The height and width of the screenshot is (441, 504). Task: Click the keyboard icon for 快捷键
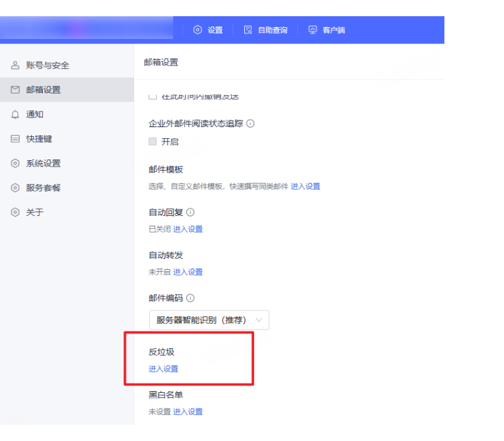pos(15,139)
